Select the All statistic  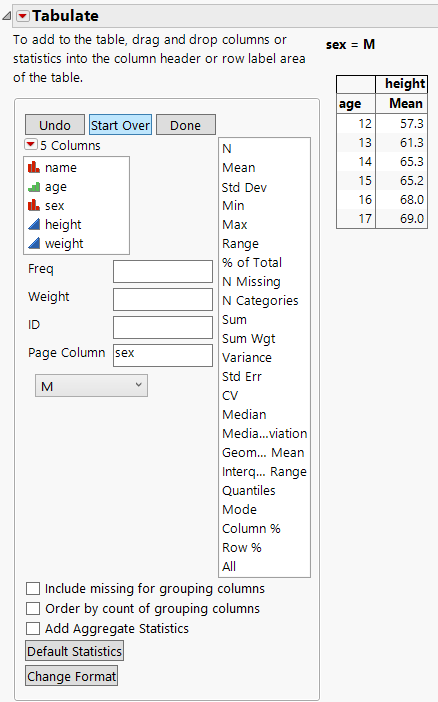coord(228,566)
